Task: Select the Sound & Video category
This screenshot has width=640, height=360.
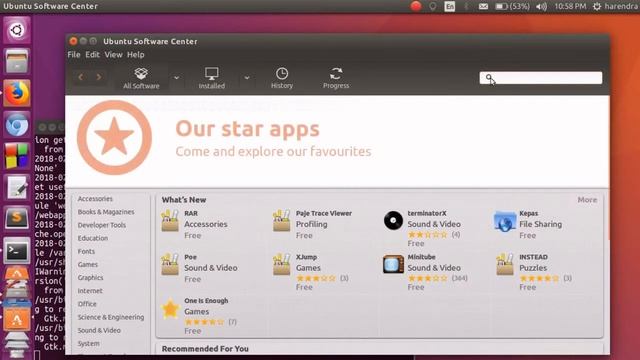Action: tap(99, 330)
